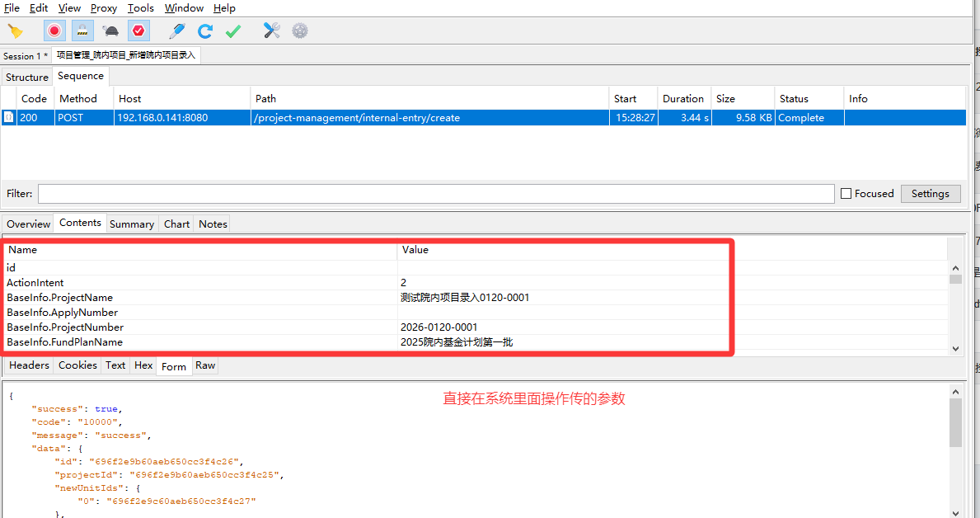980x518 pixels.
Task: Open the Contents tab
Action: 80,223
